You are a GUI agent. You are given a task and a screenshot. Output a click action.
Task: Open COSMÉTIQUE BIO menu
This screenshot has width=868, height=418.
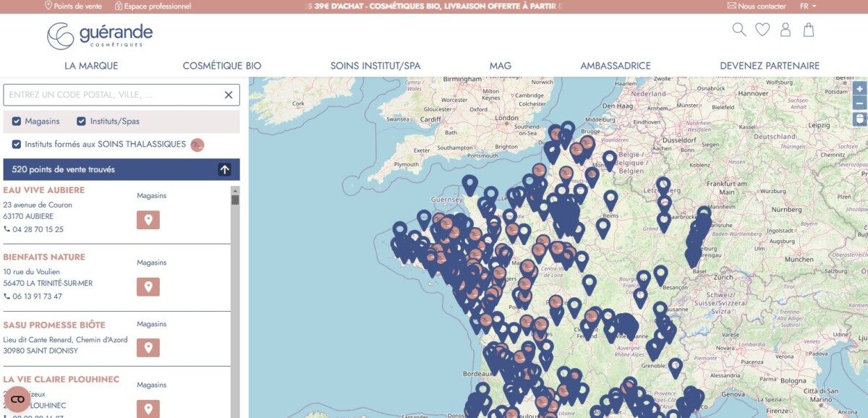click(222, 66)
